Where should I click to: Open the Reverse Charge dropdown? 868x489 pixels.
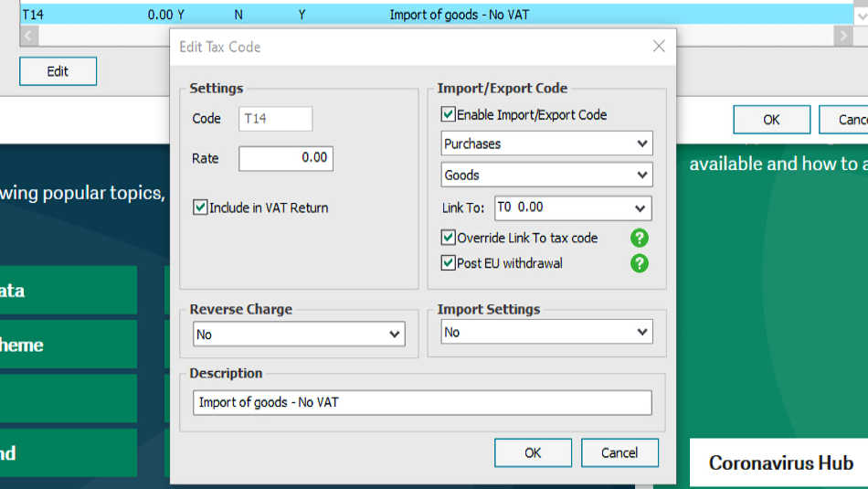point(299,334)
